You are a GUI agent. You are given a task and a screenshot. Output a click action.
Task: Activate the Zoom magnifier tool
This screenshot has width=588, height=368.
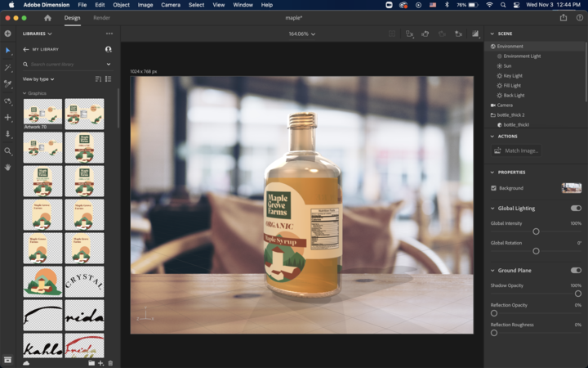coord(7,151)
